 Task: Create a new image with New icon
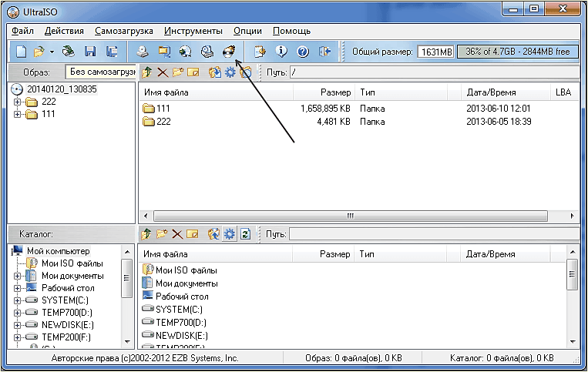click(x=21, y=52)
